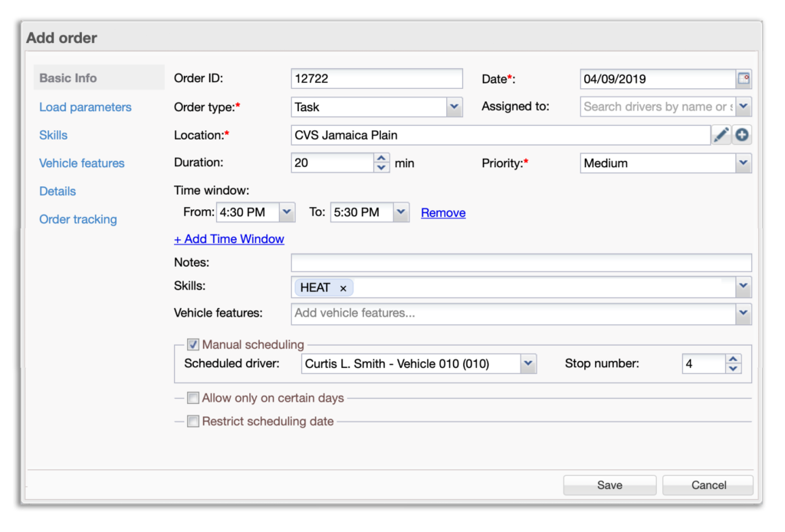Remove the HEAT skill tag

343,288
